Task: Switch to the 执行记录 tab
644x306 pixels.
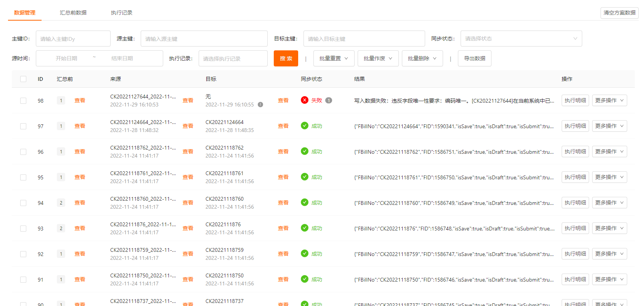Action: point(122,13)
